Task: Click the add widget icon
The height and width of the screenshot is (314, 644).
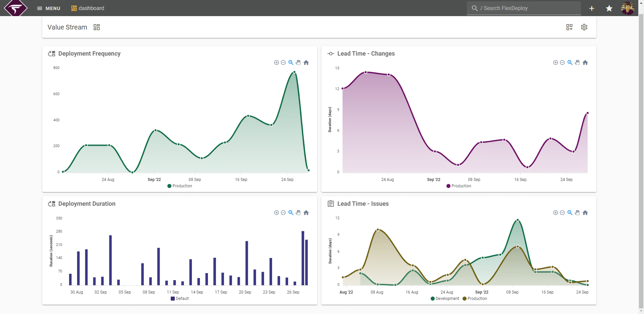Action: click(x=570, y=27)
